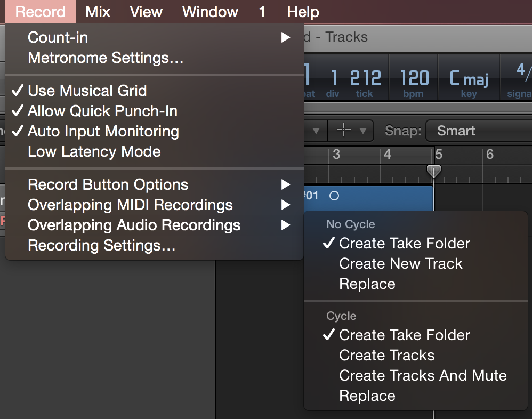
Task: Turn off Auto Input Monitoring
Action: (x=103, y=131)
